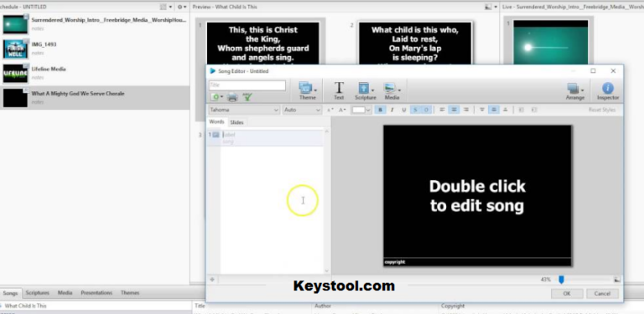This screenshot has height=314, width=644.
Task: Select Lifeline Media in the schedule
Action: [96, 73]
